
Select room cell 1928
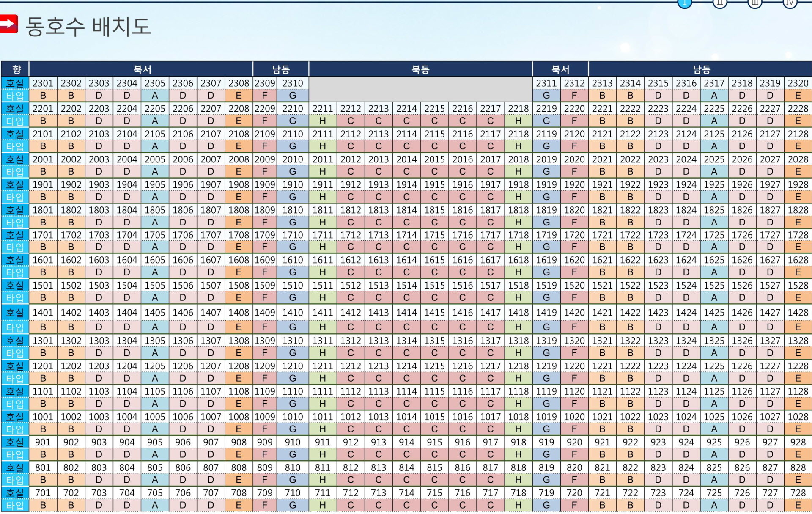pyautogui.click(x=798, y=185)
